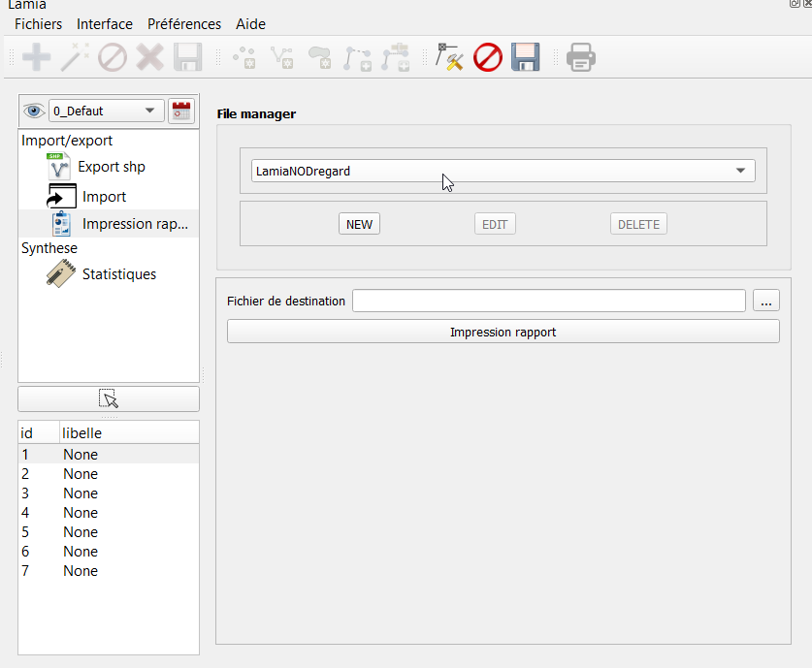This screenshot has height=668, width=812.
Task: Click the browse ellipsis button
Action: [x=765, y=301]
